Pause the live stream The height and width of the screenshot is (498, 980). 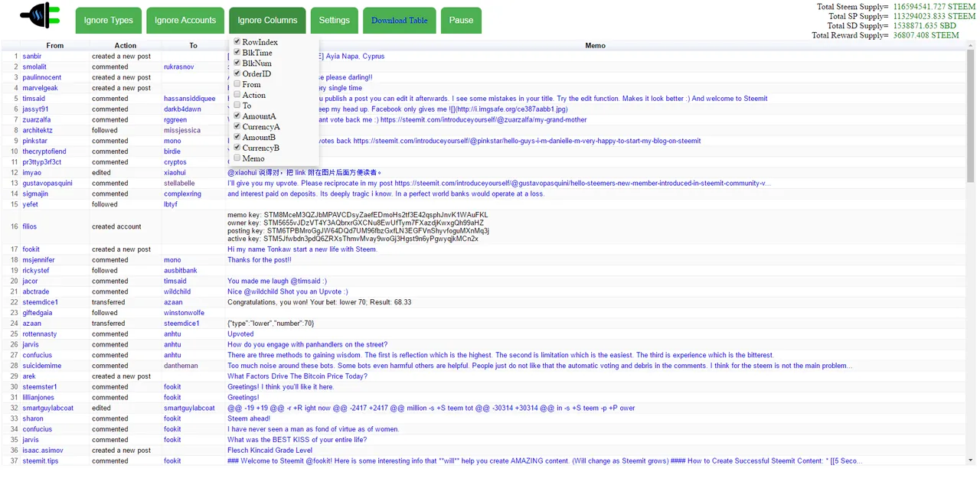[x=461, y=21]
